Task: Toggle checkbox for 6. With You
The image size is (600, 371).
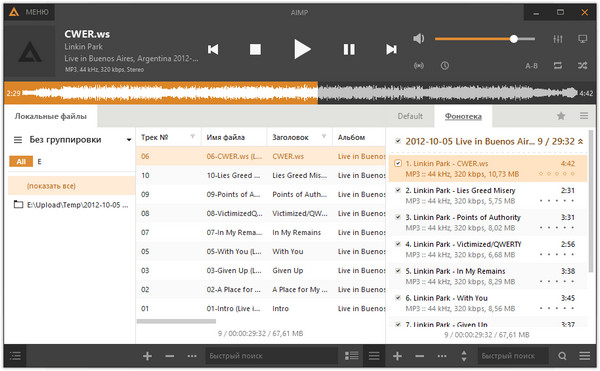Action: click(398, 298)
